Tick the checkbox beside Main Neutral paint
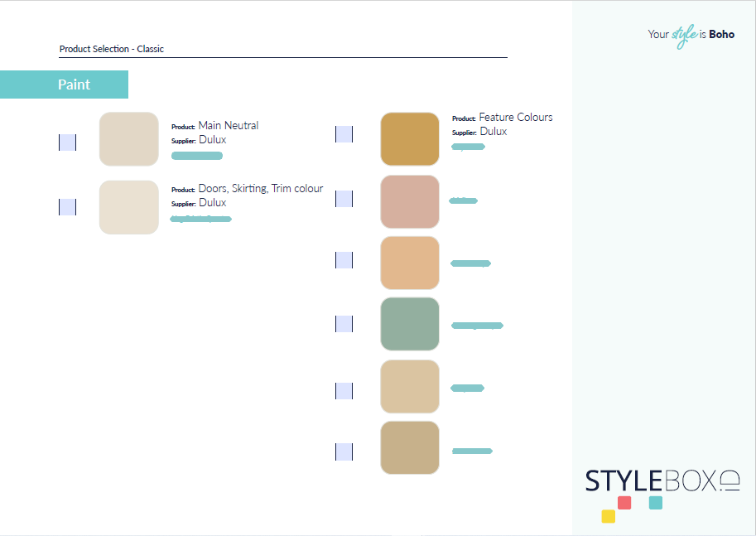This screenshot has width=756, height=536. pyautogui.click(x=67, y=142)
